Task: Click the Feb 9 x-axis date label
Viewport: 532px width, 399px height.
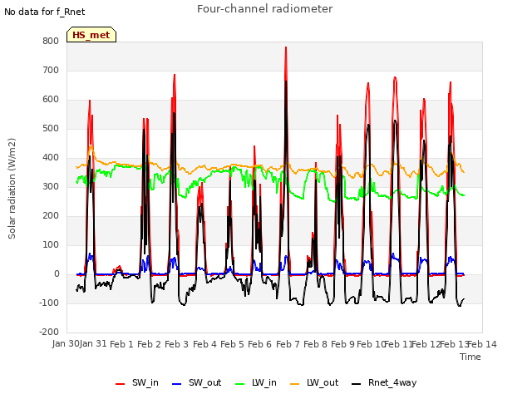Action: (342, 344)
